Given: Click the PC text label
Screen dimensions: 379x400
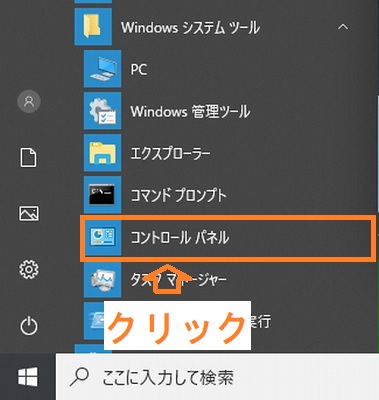Looking at the screenshot, I should (139, 70).
